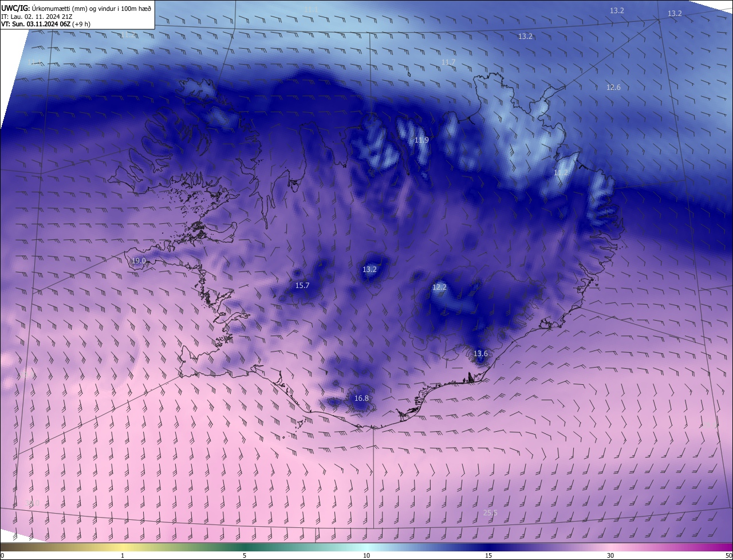The width and height of the screenshot is (733, 560).
Task: Click the 19.0 value label on the map
Action: pyautogui.click(x=139, y=261)
